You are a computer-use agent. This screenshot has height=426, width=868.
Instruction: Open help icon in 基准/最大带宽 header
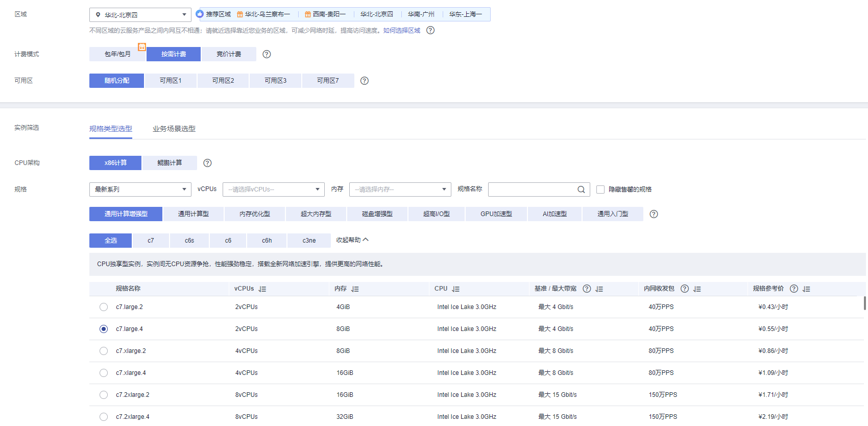(x=587, y=289)
